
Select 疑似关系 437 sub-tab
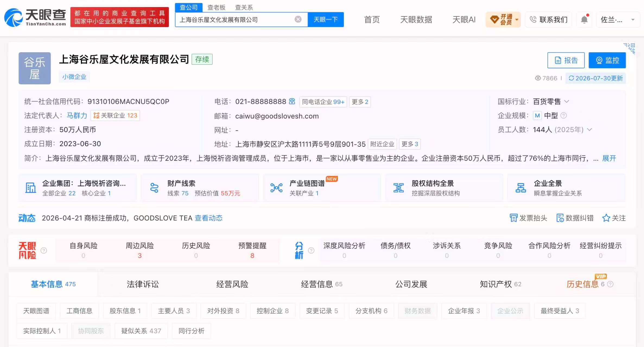[141, 331]
